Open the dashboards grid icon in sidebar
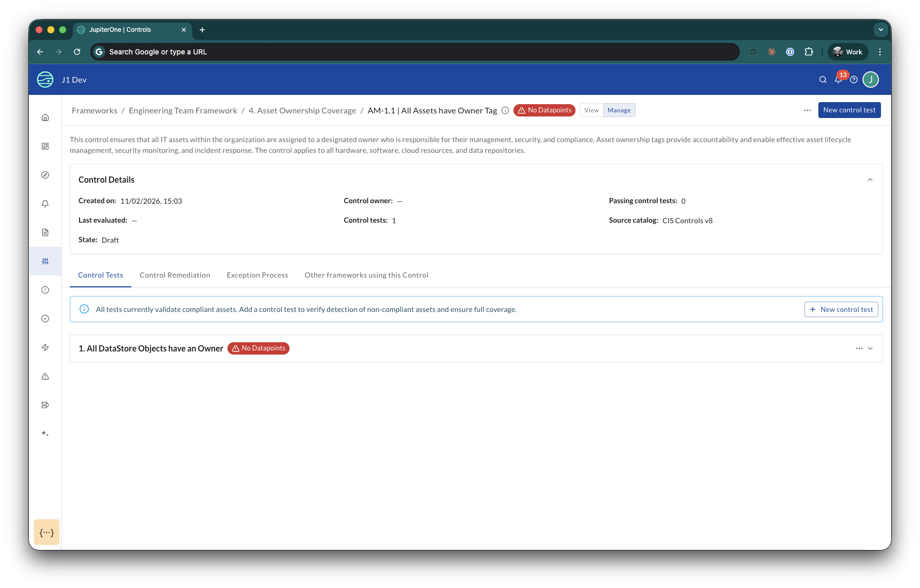Screen dimensions: 920x588 [x=45, y=146]
